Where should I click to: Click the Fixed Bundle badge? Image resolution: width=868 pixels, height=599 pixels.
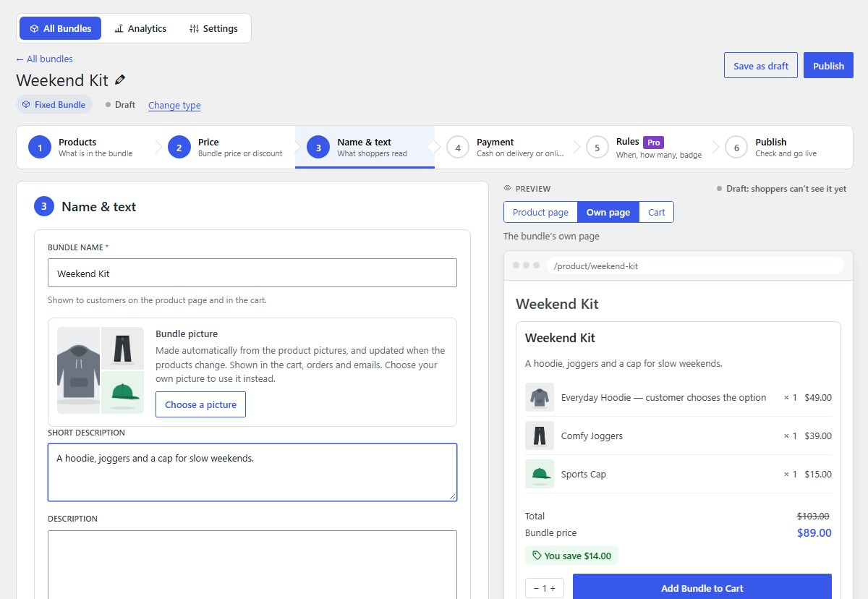(54, 104)
